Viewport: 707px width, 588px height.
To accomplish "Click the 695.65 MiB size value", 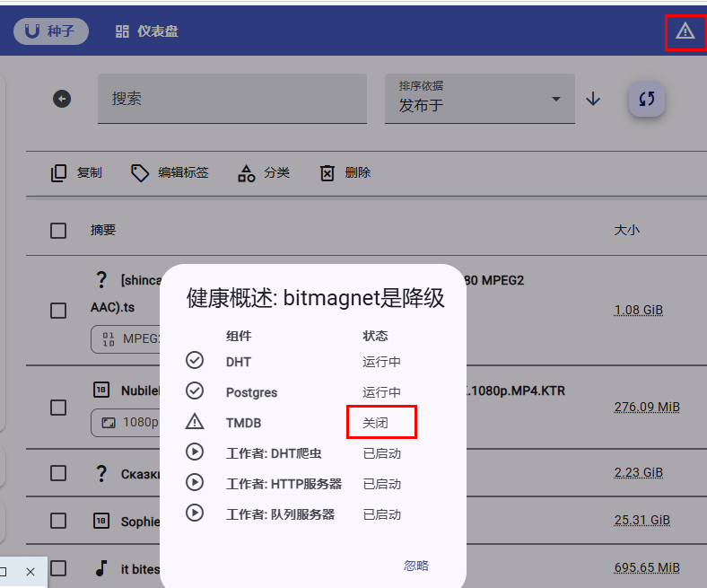I will click(x=647, y=567).
